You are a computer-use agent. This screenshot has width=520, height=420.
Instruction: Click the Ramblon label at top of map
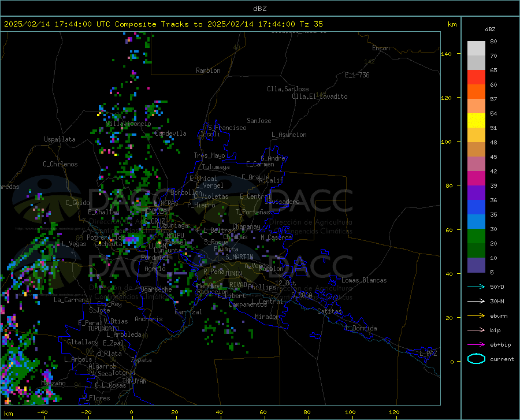[208, 70]
